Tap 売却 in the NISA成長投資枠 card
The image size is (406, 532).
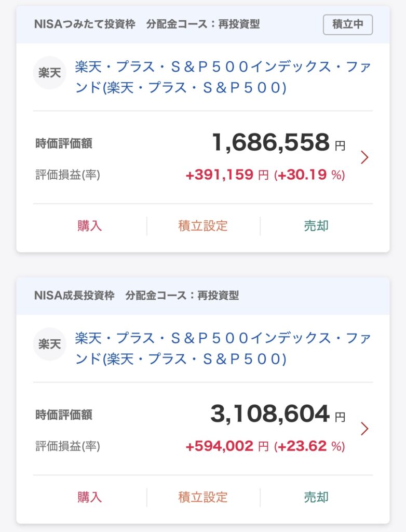(x=316, y=497)
